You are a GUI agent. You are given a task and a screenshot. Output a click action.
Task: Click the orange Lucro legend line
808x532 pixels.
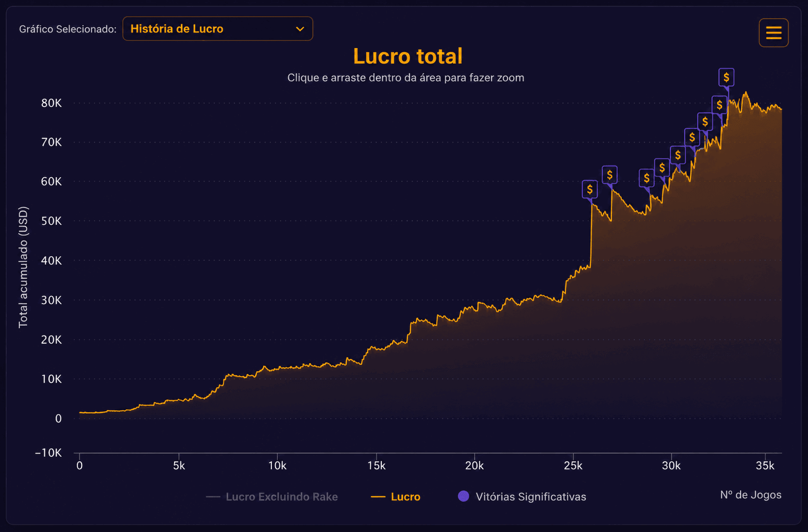tap(378, 497)
